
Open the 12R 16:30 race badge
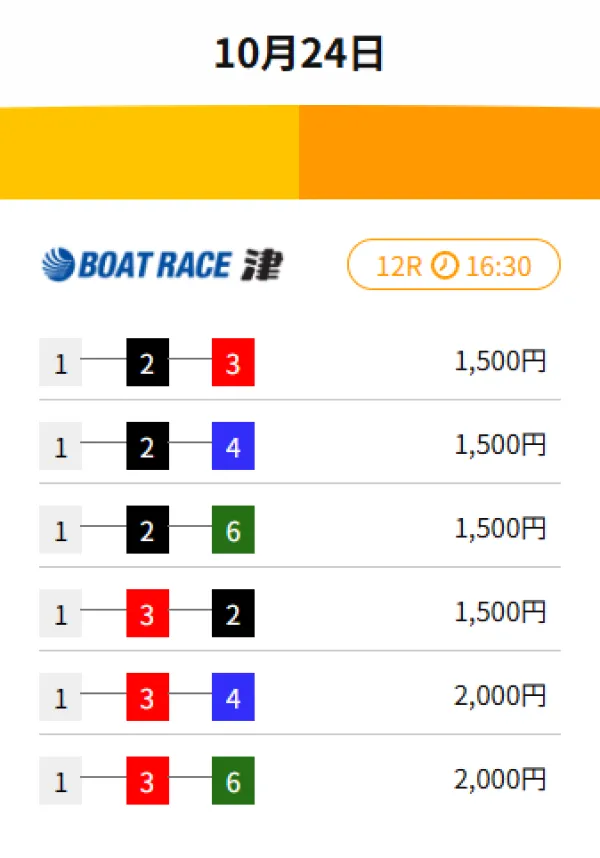click(453, 265)
